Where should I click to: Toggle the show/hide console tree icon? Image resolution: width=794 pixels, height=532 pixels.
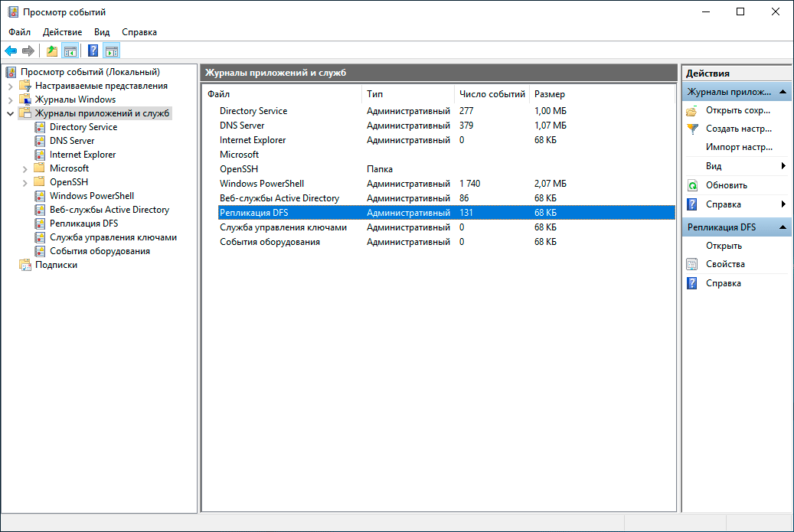pos(70,51)
